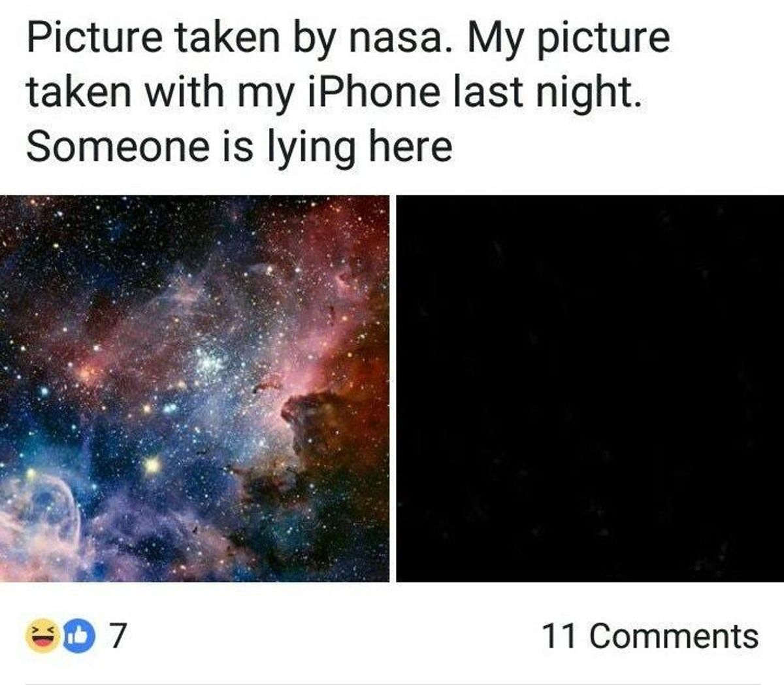Open the colorful NASA nebula photo
The height and width of the screenshot is (685, 784).
coord(195,388)
